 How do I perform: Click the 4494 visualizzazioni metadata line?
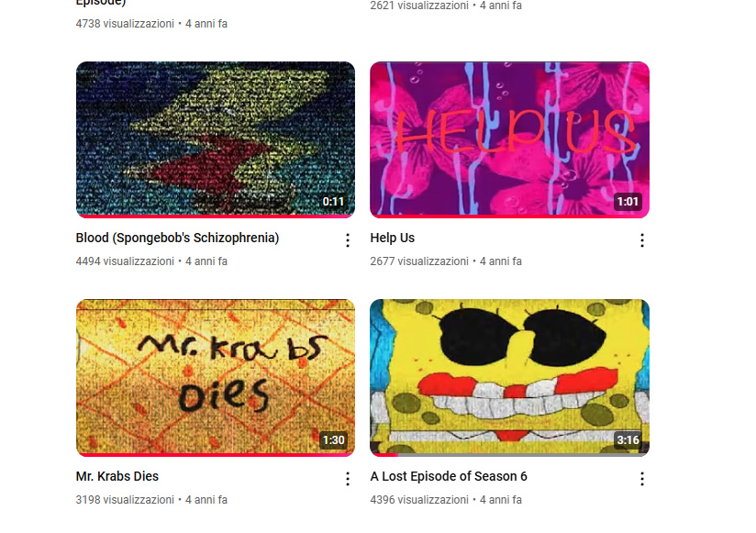pos(151,261)
